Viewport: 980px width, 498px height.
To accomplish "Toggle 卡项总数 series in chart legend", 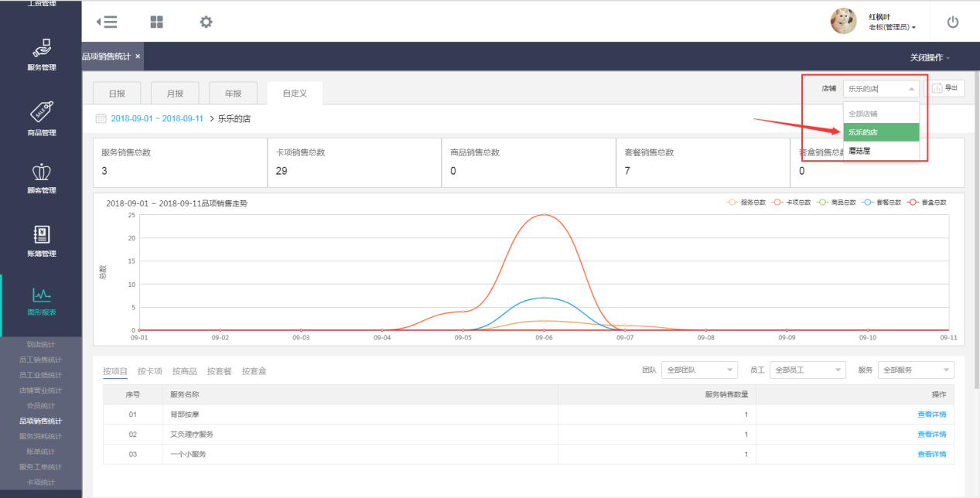I will pos(791,202).
